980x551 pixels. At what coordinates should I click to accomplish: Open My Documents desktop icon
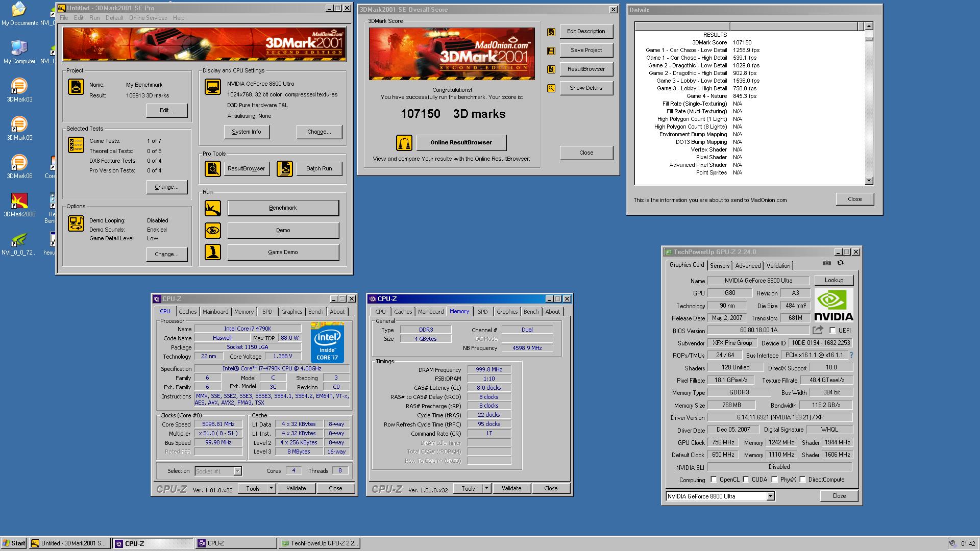pos(19,14)
